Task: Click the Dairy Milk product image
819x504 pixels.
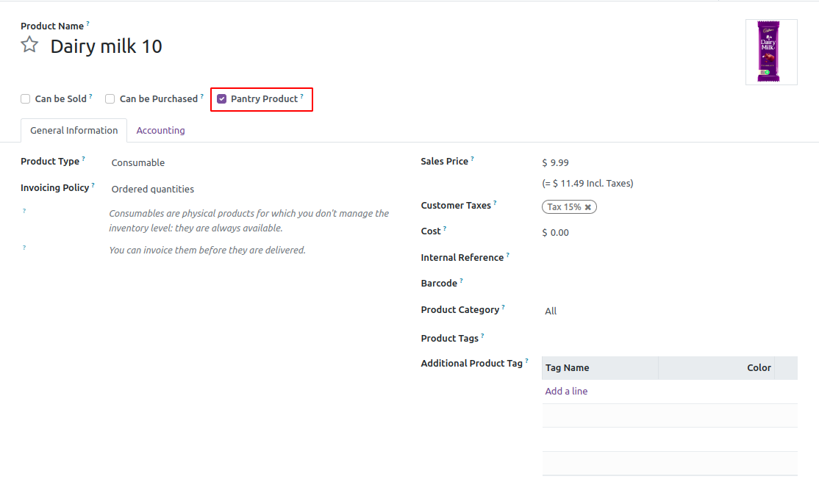Action: pos(771,52)
